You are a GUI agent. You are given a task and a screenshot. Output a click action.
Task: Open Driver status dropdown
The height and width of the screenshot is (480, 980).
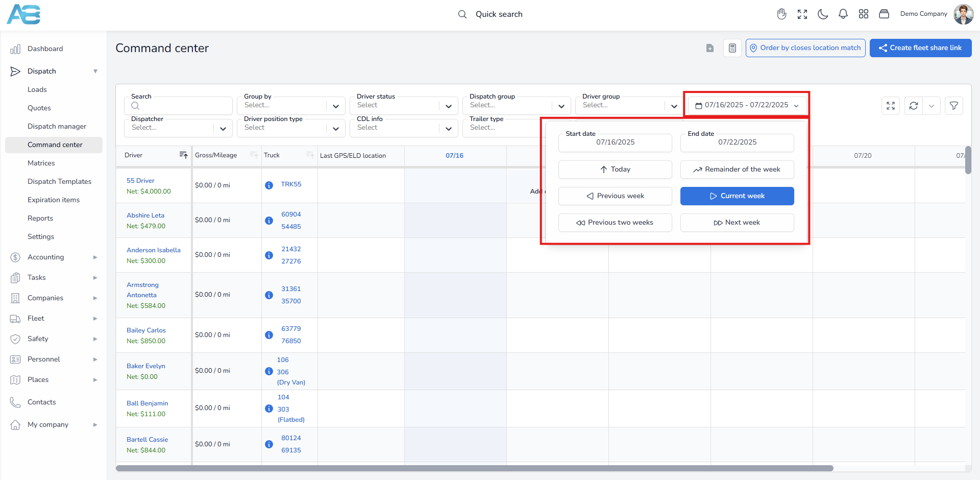tap(404, 106)
